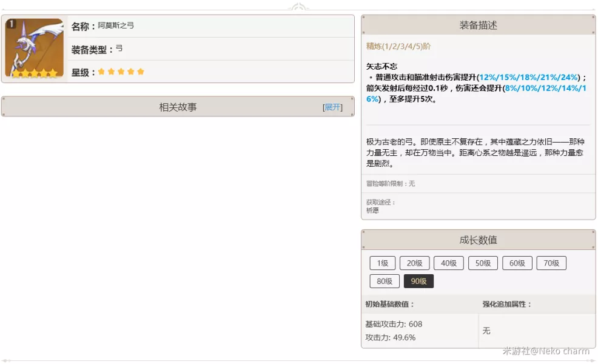
Task: Select the 60级 level button
Action: 517,263
